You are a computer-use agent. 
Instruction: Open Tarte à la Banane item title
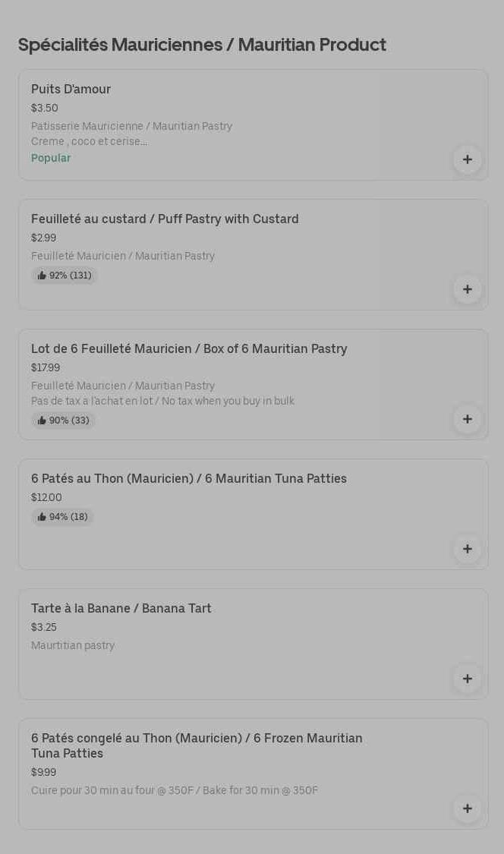coord(121,609)
